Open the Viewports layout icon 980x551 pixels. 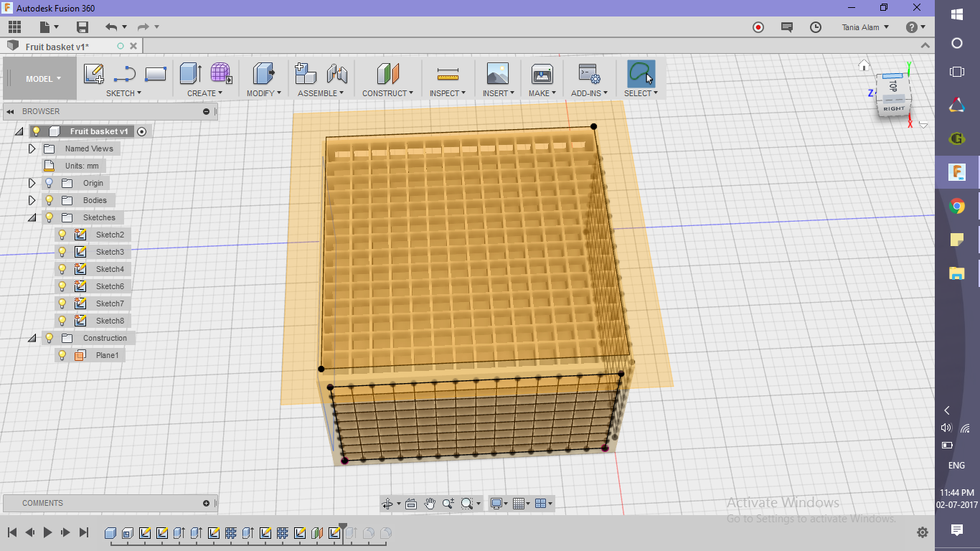[542, 504]
